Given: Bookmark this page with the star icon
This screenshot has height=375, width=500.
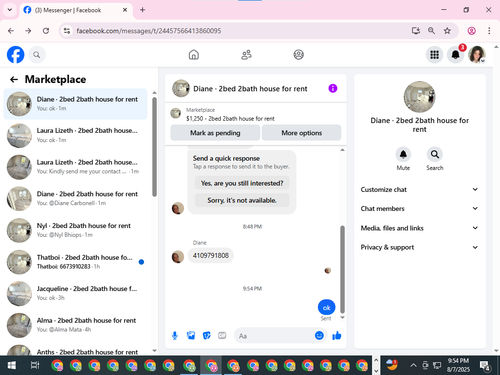Looking at the screenshot, I should 447,31.
